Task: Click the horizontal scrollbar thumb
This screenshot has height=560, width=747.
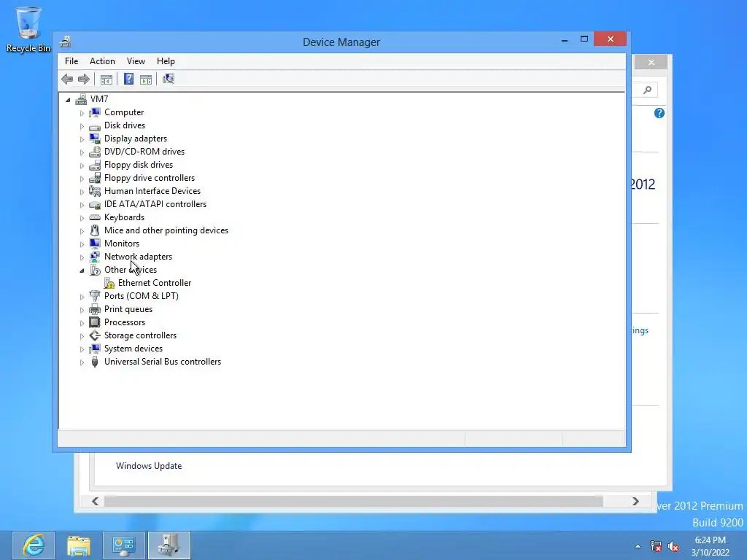Action: tap(354, 501)
